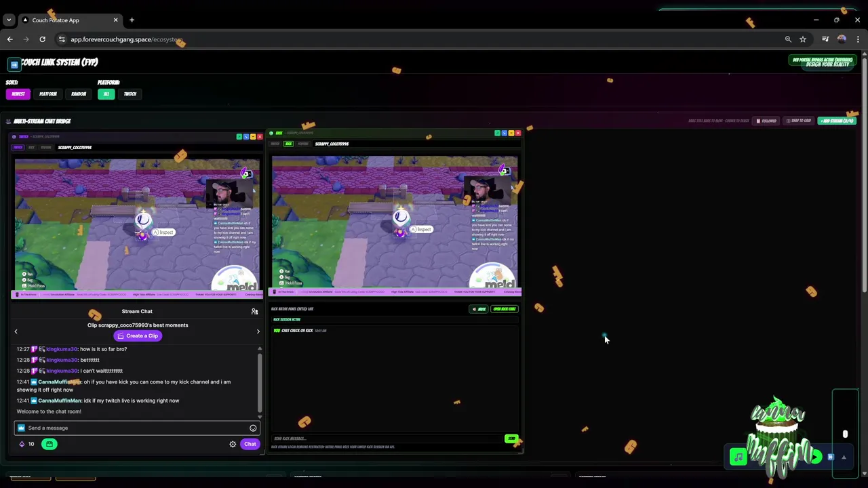Create a Clip of the stream
868x488 pixels.
[138, 336]
